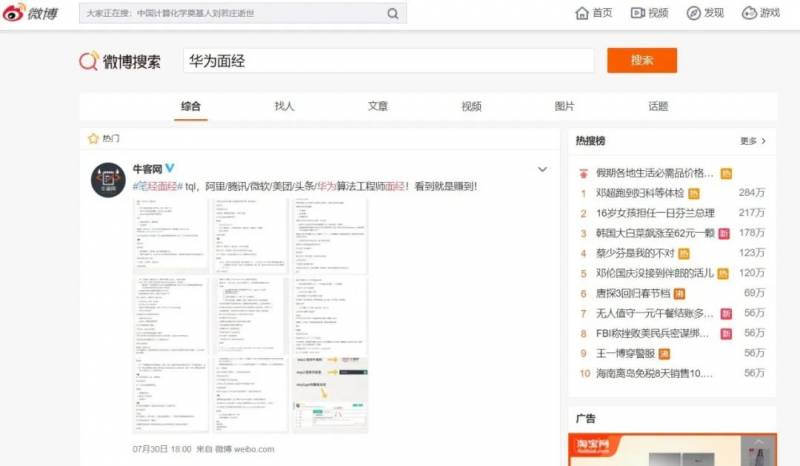This screenshot has height=466, width=800.
Task: Open the 牛客网 username link
Action: tap(147, 168)
